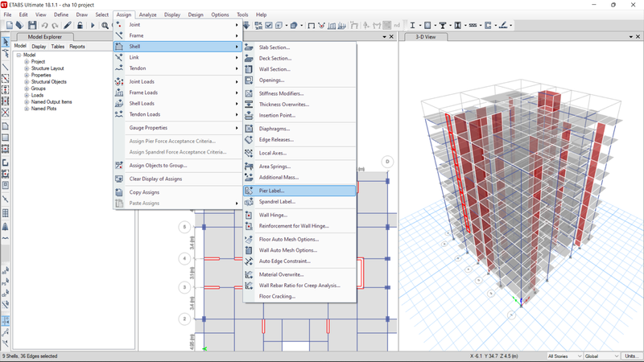Click the Edge Releases icon
The width and height of the screenshot is (644, 362).
click(x=249, y=139)
